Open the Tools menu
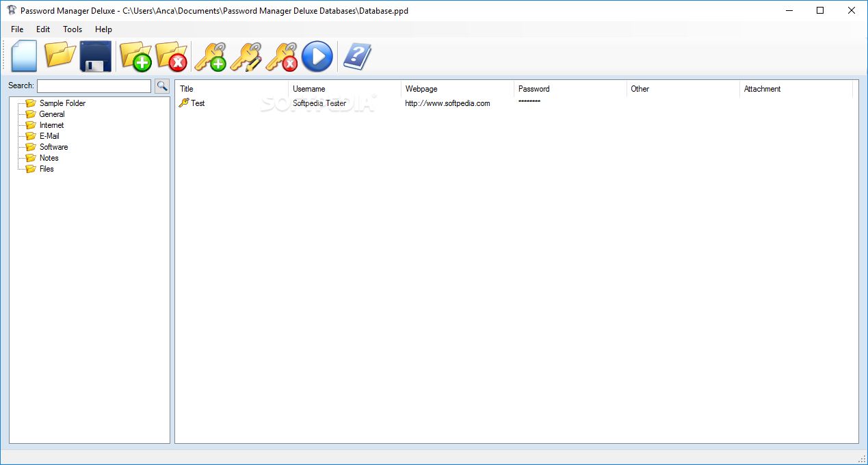Image resolution: width=868 pixels, height=465 pixels. pyautogui.click(x=73, y=29)
